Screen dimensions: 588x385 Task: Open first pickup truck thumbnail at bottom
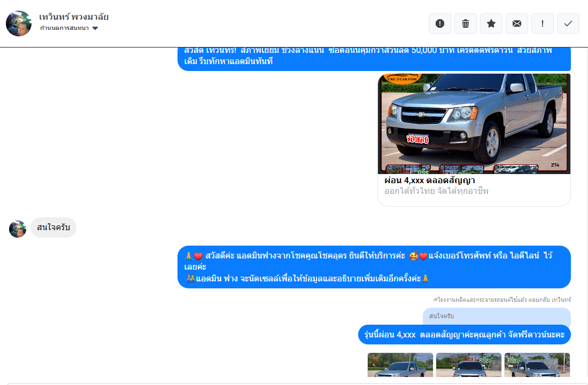pos(400,365)
